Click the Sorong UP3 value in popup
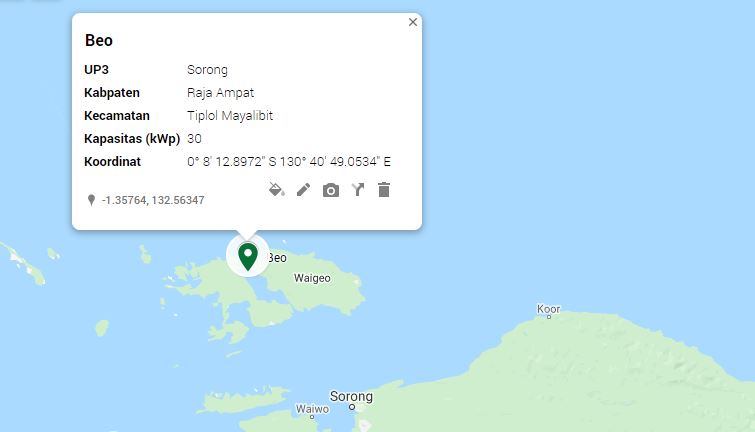Viewport: 755px width, 432px height. [x=207, y=70]
